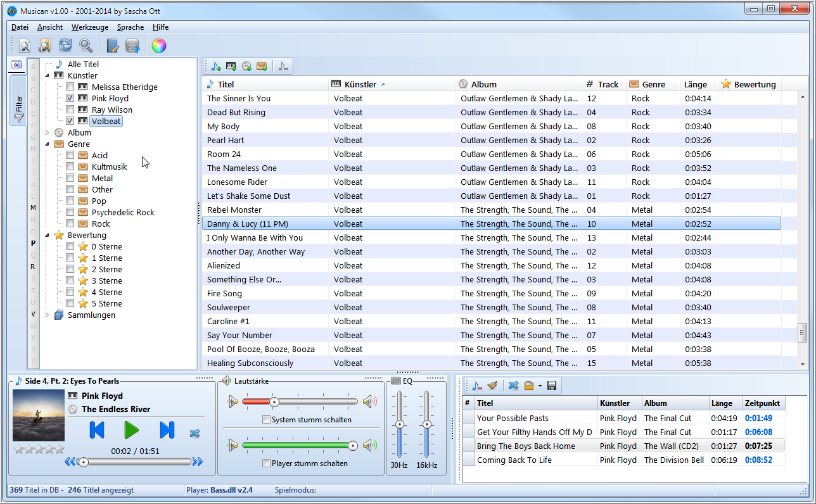Click the save playlist floppy icon
The image size is (816, 504).
point(551,386)
